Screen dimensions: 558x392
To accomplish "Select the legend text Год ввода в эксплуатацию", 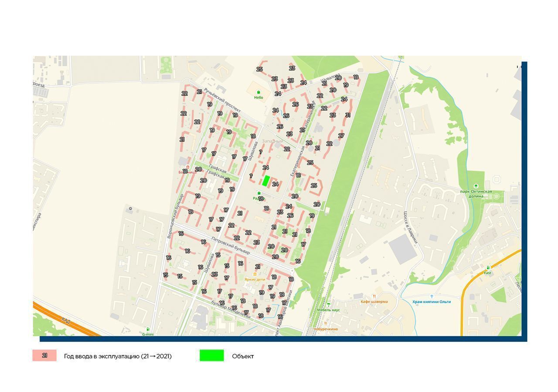I will pos(102,356).
